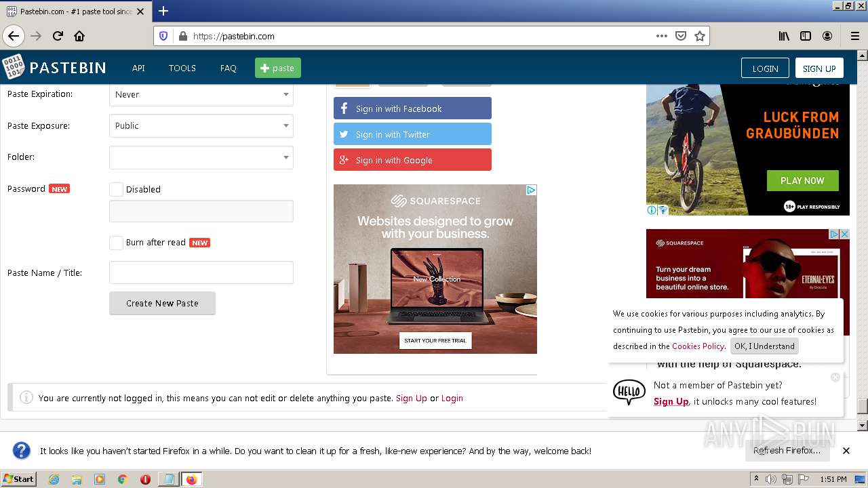Click the SIGN UP header button
The image size is (868, 488).
coord(819,68)
